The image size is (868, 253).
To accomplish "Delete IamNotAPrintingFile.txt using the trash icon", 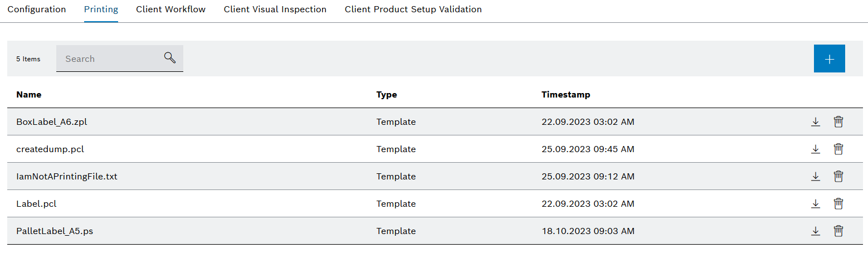I will point(838,177).
